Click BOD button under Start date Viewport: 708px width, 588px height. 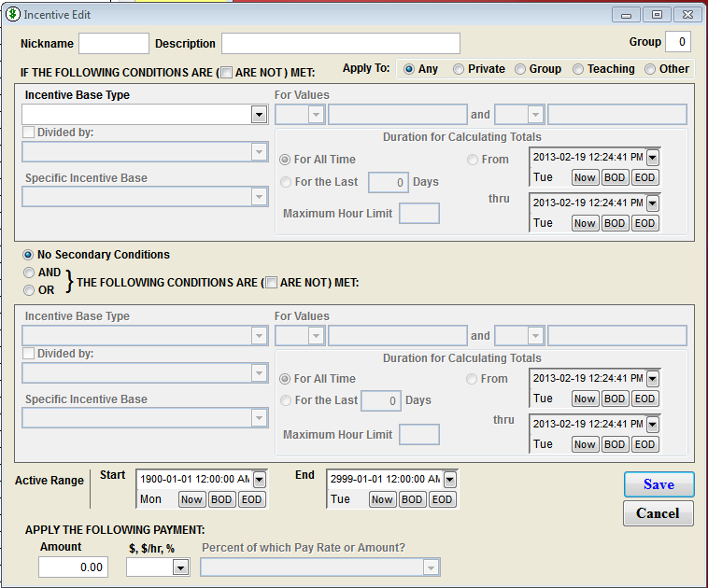tap(221, 499)
